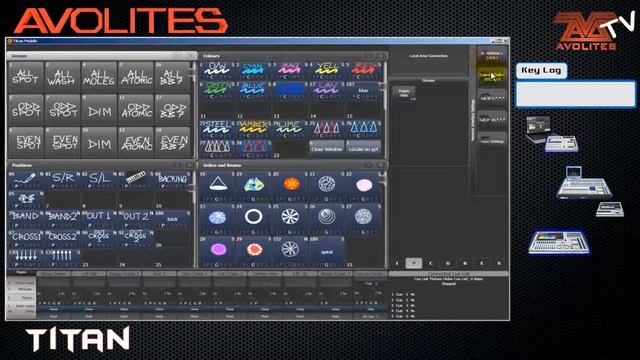Toggle the highlighted P attribute filter

(413, 263)
